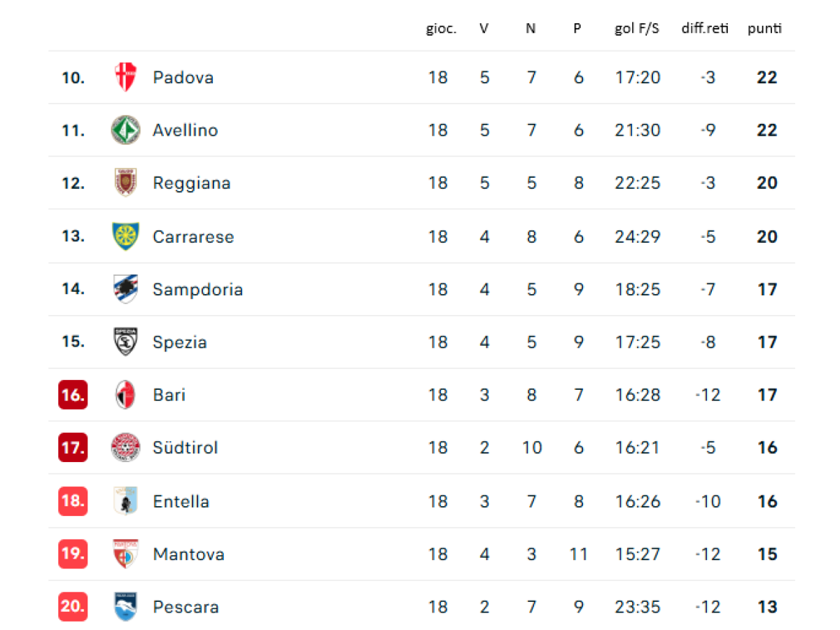Click the Reggiana team logo
Image resolution: width=840 pixels, height=630 pixels.
126,183
